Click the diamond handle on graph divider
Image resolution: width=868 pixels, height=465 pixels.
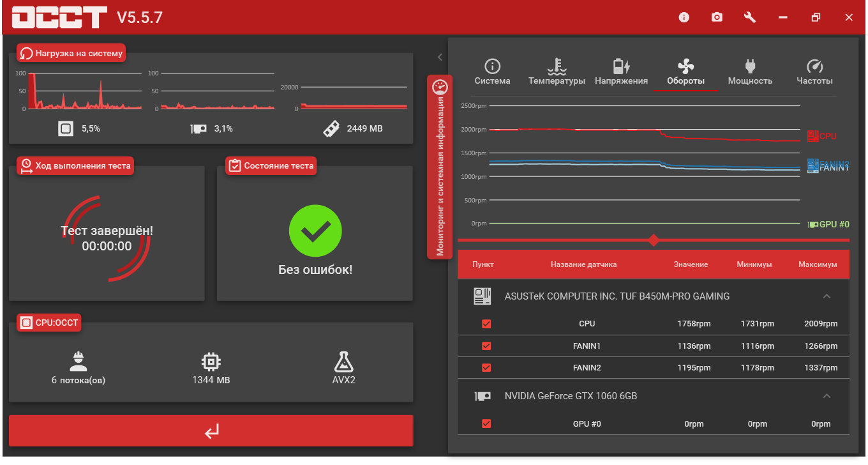(x=654, y=240)
